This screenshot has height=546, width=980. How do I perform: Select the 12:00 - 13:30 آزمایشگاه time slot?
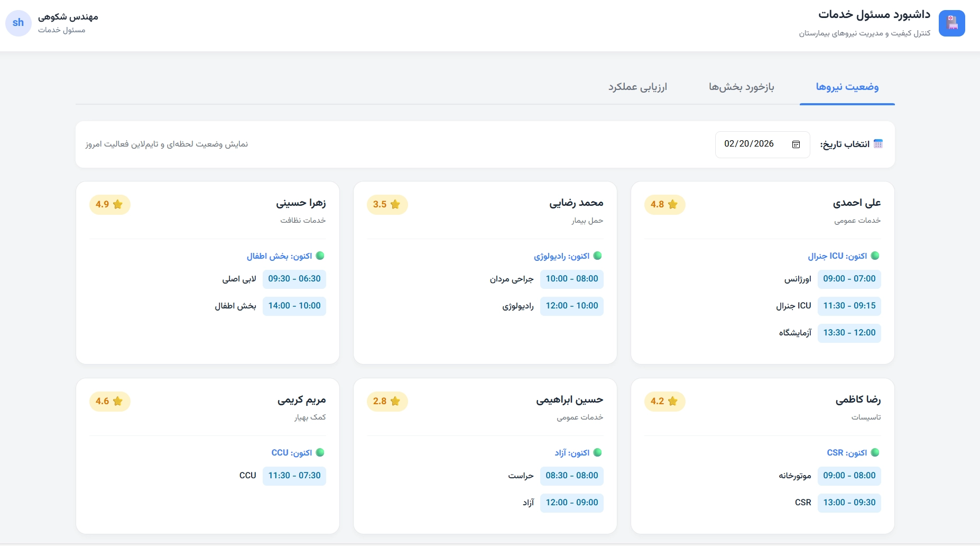click(849, 333)
